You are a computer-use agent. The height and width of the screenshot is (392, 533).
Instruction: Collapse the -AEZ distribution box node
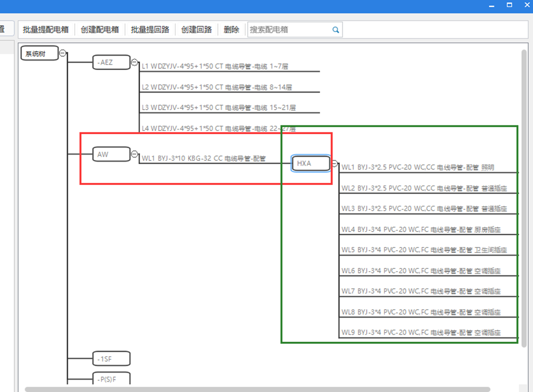(134, 63)
